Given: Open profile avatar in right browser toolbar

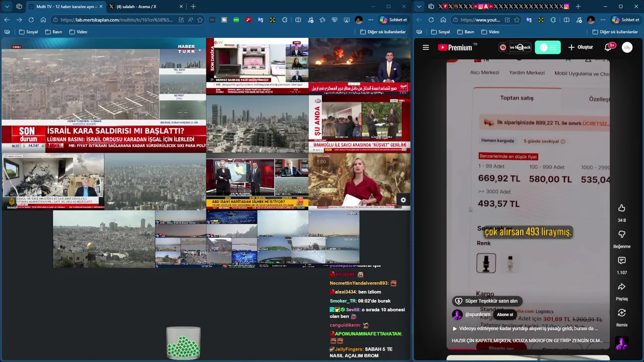Looking at the screenshot, I should click(591, 20).
